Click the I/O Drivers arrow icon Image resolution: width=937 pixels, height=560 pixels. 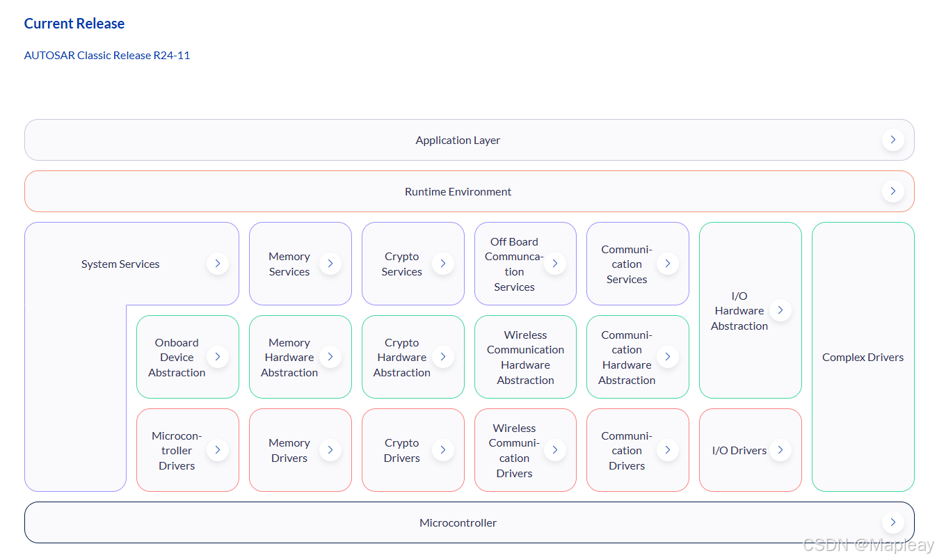pos(780,450)
